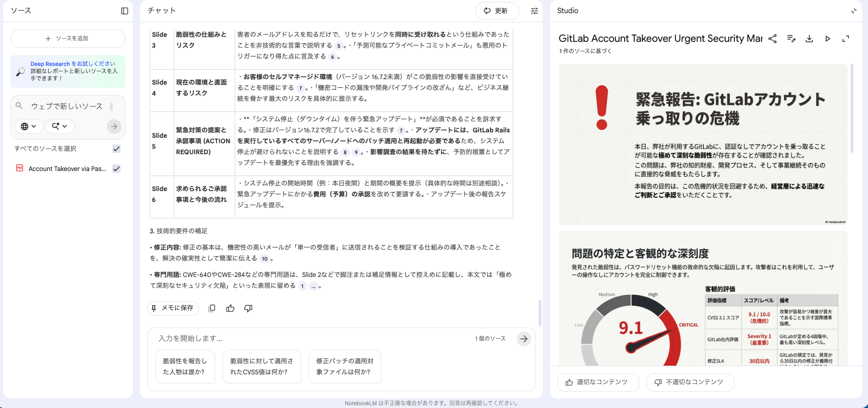Click the 3. 技術的要件の補足 heading

coord(178,231)
